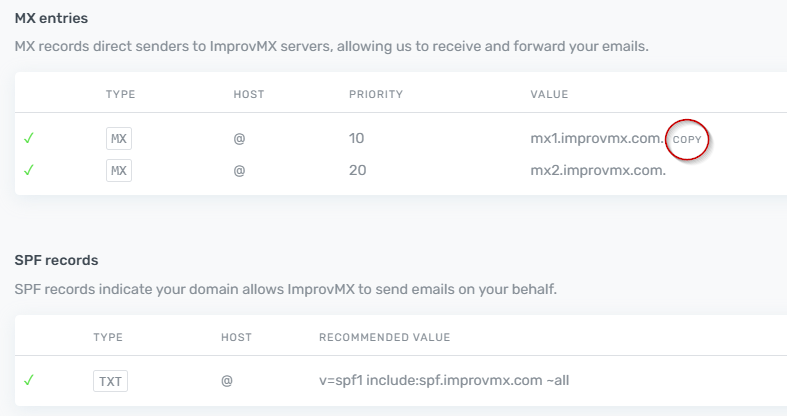
Task: Click the PRIORITY column header
Action: click(x=375, y=94)
